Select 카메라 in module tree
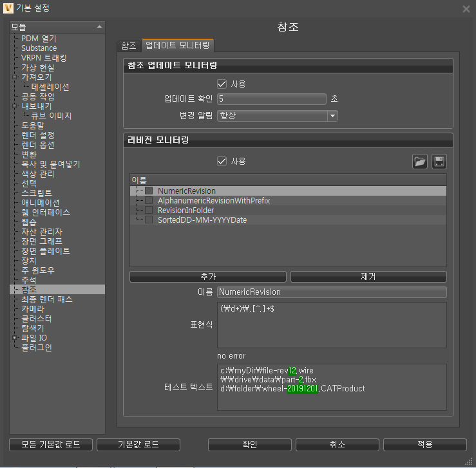 [33, 309]
